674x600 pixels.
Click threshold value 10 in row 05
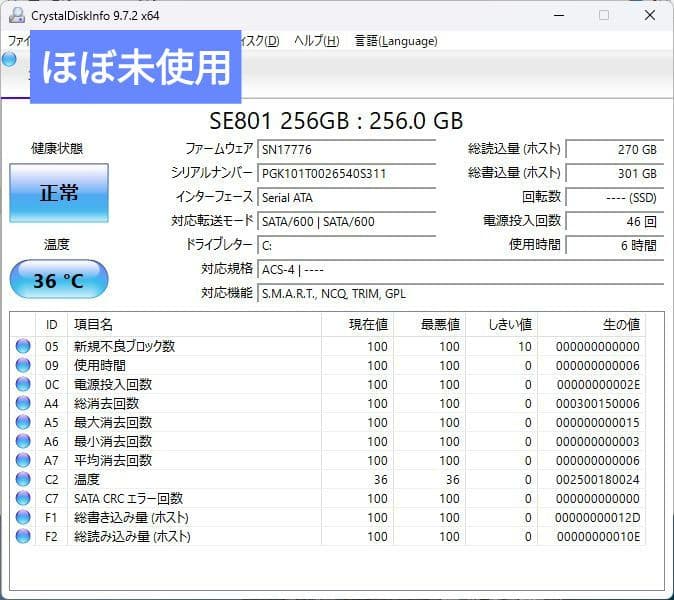coord(524,346)
